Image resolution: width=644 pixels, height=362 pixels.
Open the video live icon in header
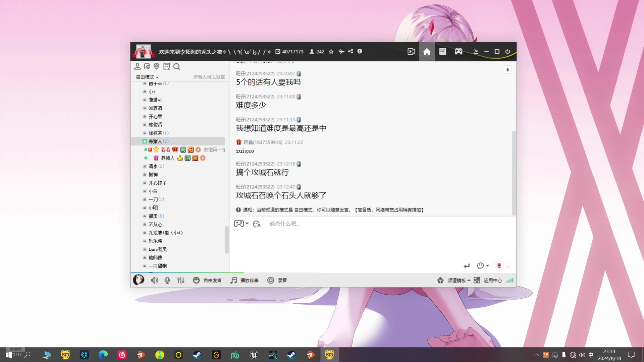tap(411, 52)
